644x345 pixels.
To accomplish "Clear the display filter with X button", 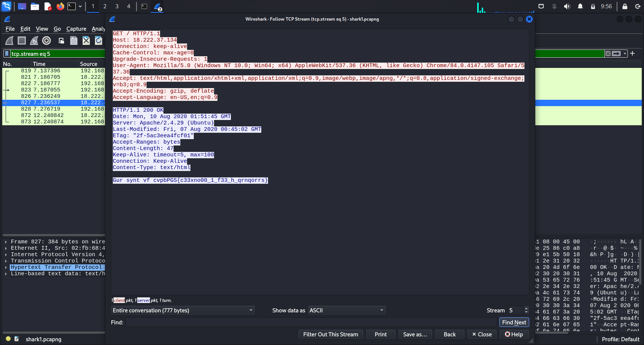I will [608, 54].
